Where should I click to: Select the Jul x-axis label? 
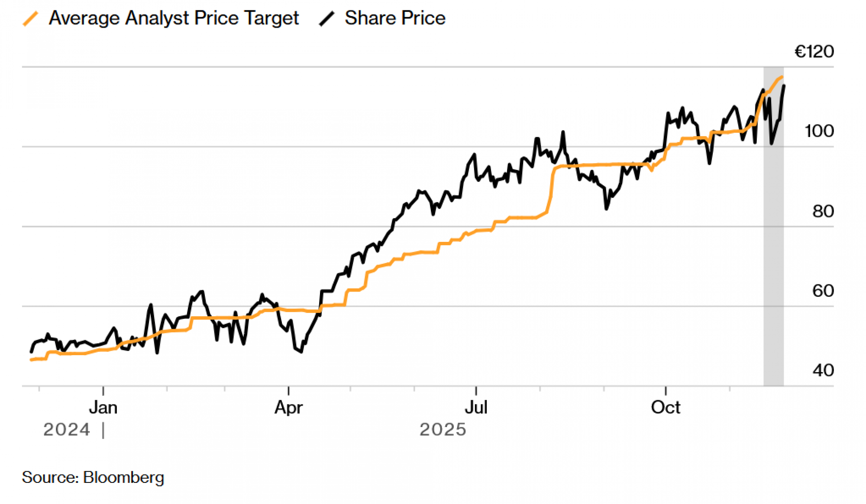click(x=476, y=408)
